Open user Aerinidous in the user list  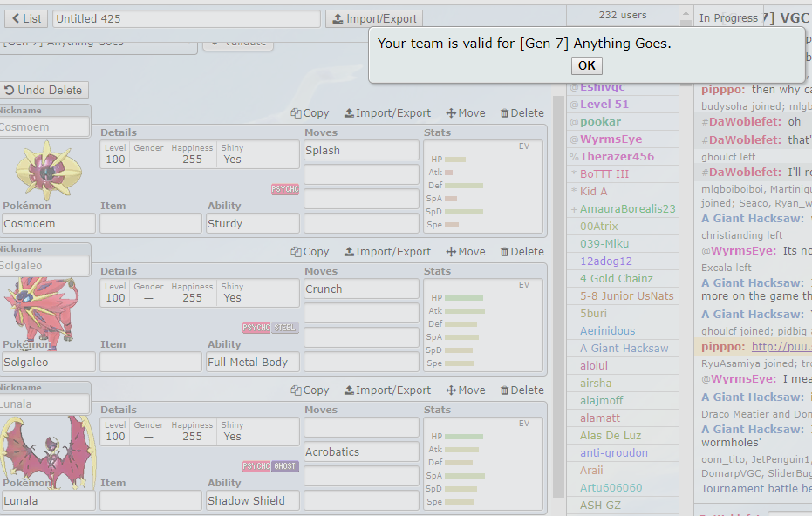point(607,330)
